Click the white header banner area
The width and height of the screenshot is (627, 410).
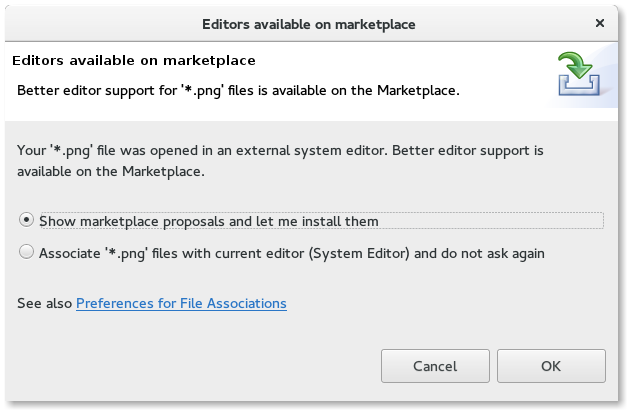(x=311, y=81)
